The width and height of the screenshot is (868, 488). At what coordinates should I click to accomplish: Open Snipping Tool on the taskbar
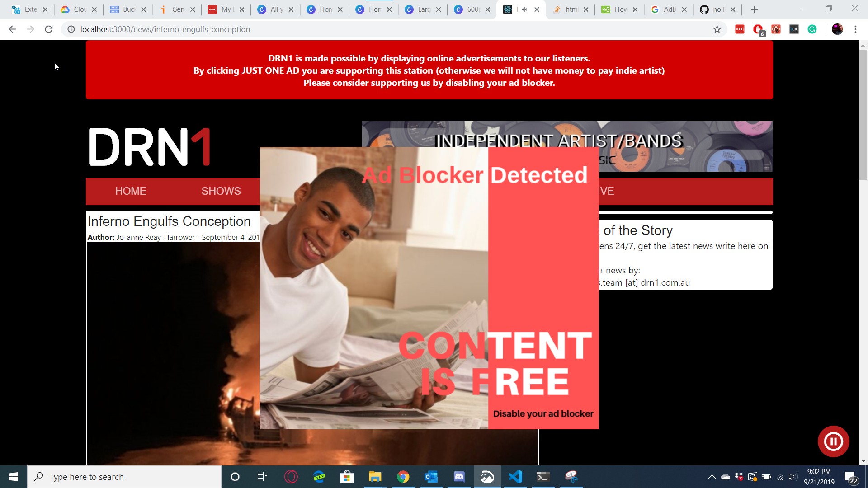point(571,477)
